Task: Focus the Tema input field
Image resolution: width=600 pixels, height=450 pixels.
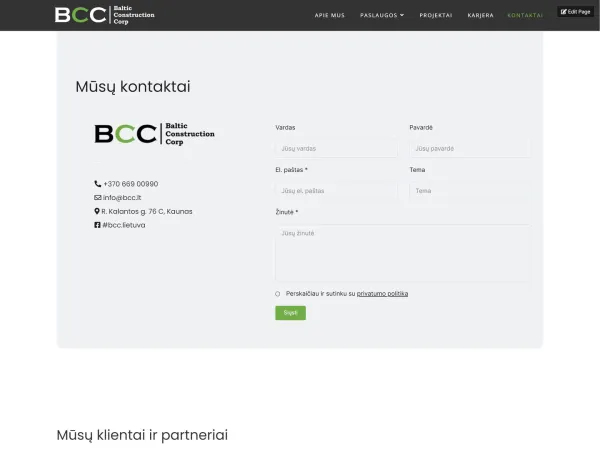Action: 470,191
